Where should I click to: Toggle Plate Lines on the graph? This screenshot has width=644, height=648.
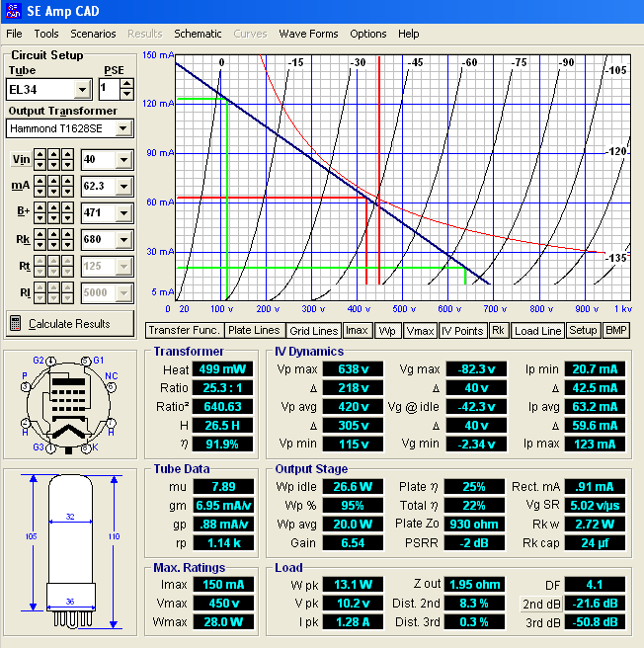(x=254, y=331)
